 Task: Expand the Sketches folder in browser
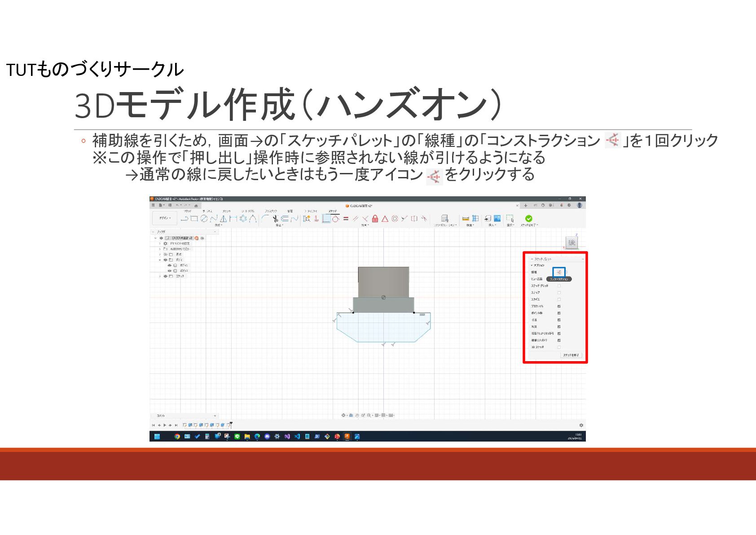159,276
